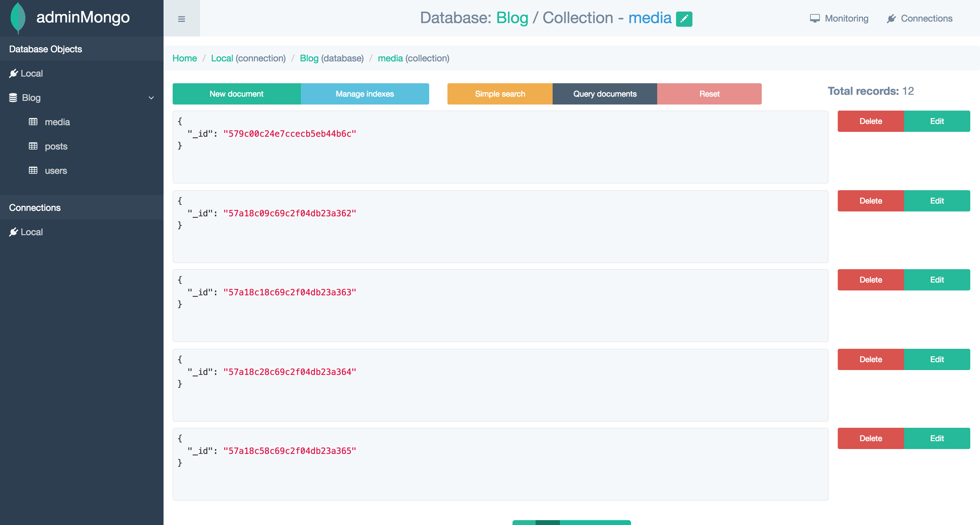
Task: Delete document ending in 3a364
Action: click(871, 359)
